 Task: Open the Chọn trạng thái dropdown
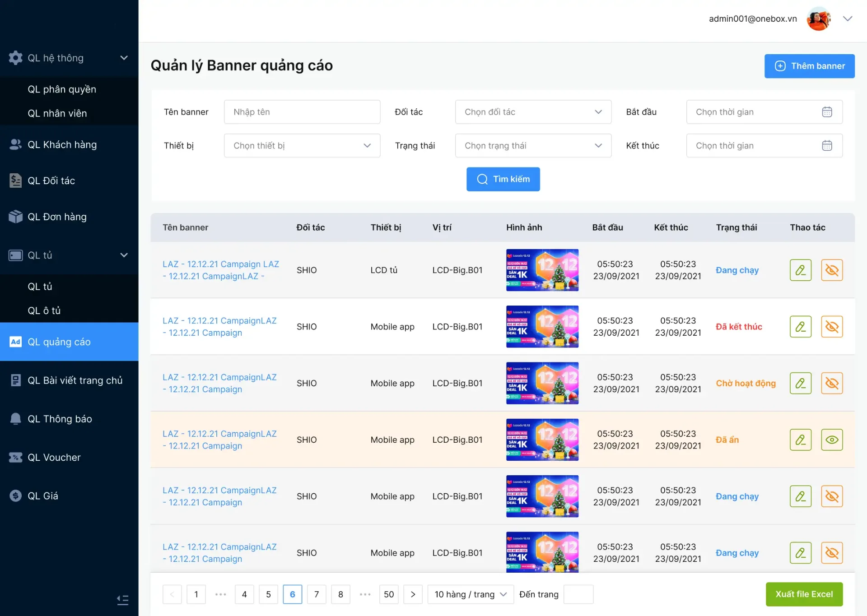click(533, 146)
